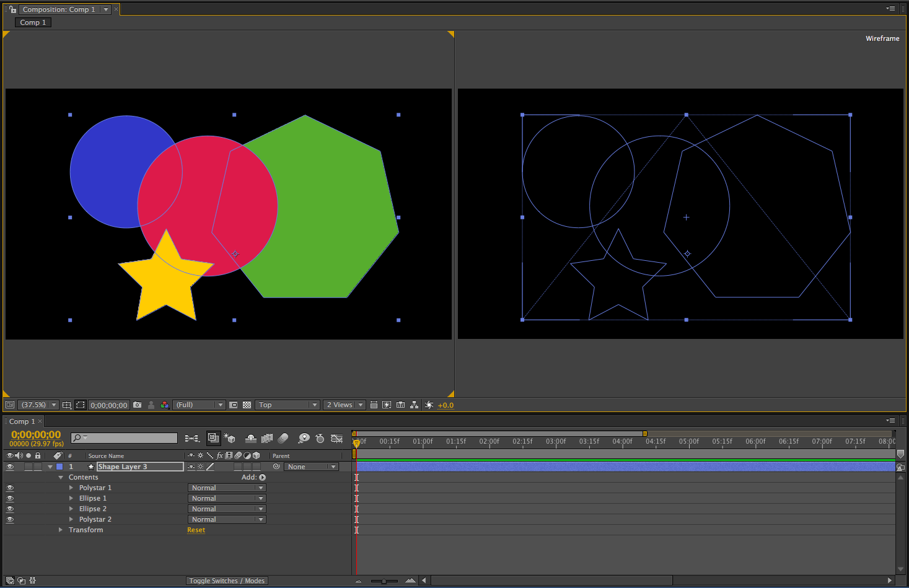Viewport: 909px width, 588px height.
Task: Open the Graph Editor
Action: click(x=336, y=438)
